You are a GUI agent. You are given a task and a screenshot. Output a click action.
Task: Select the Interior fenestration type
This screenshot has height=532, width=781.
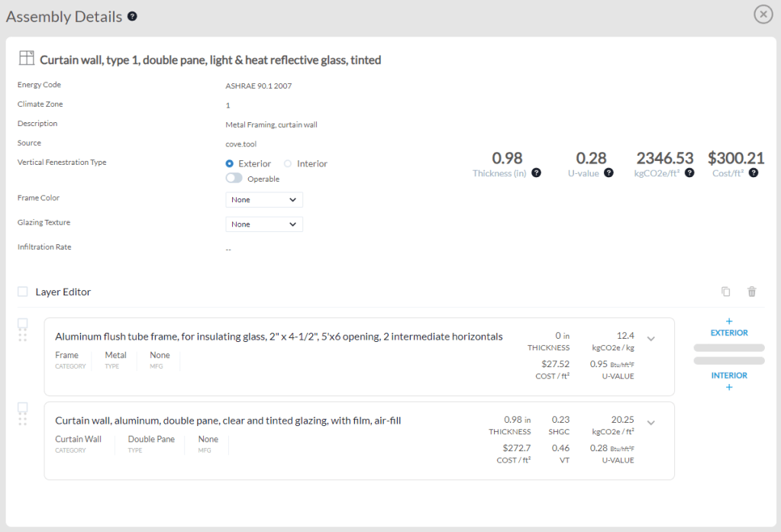coord(288,163)
